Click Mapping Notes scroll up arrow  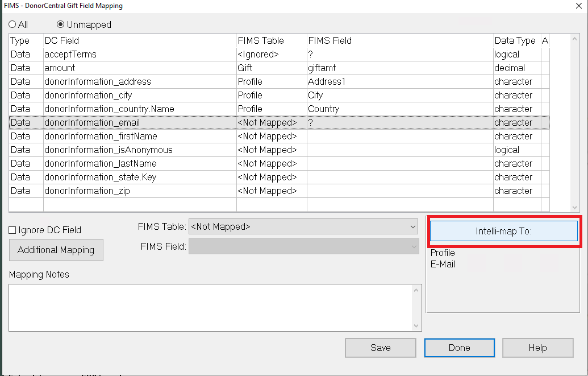point(416,290)
